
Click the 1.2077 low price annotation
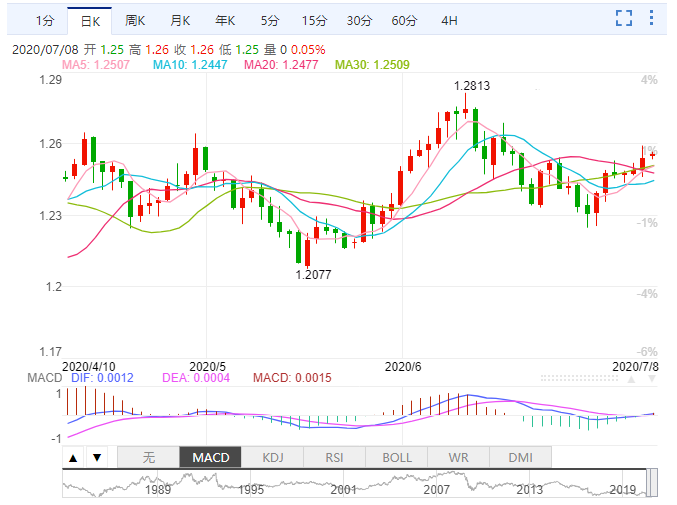coord(313,275)
